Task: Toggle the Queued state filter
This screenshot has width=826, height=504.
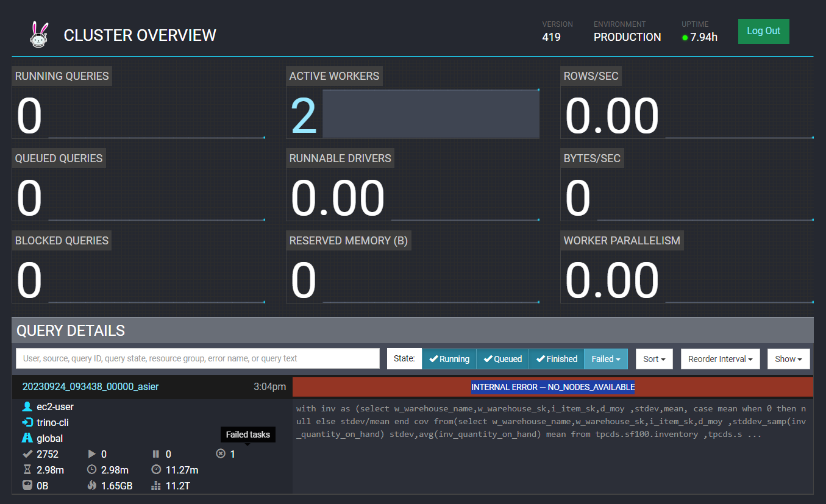Action: [502, 359]
